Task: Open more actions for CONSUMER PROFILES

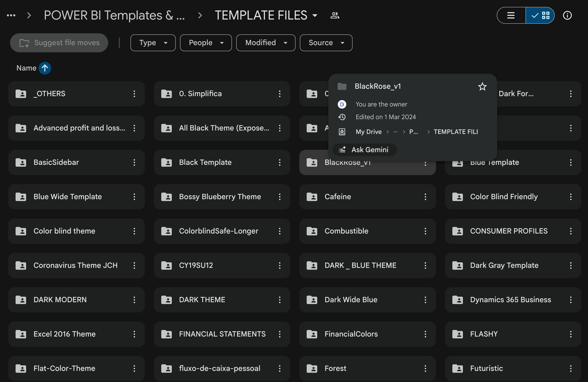Action: [571, 231]
